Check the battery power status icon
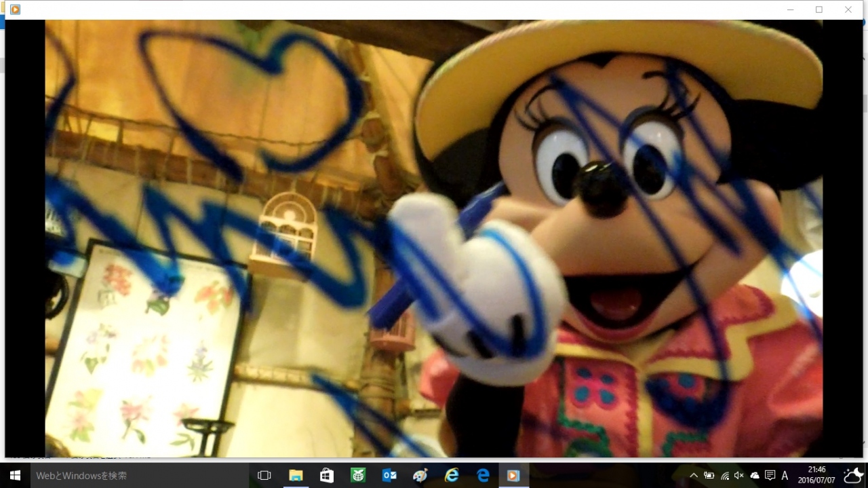 (709, 476)
